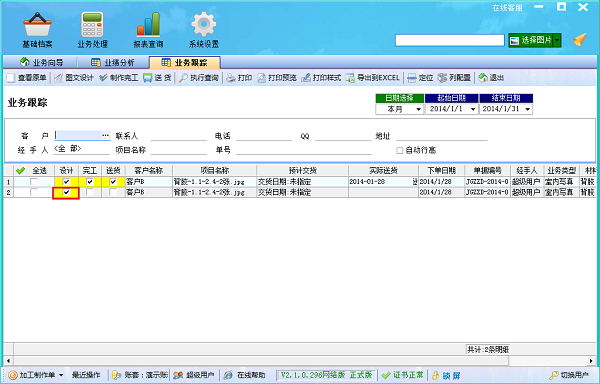
Task: Toggle the 全选 checkbox in row 2
Action: (x=34, y=192)
